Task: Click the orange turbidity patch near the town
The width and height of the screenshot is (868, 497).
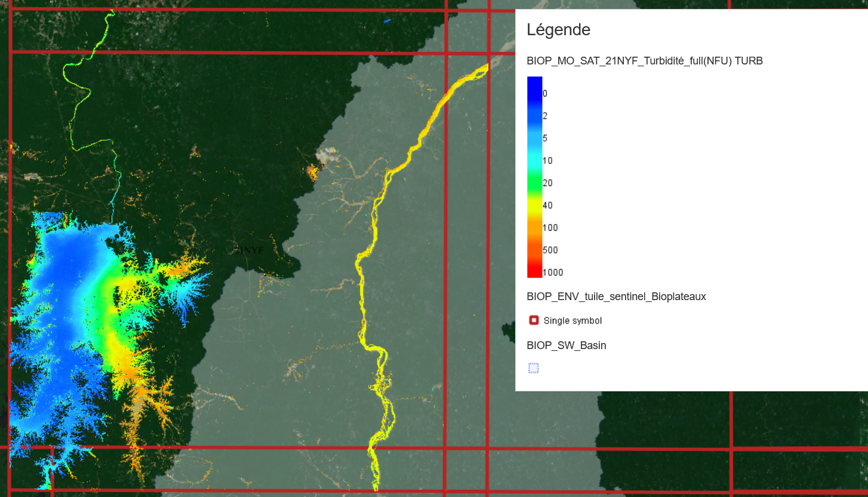Action: (x=312, y=172)
